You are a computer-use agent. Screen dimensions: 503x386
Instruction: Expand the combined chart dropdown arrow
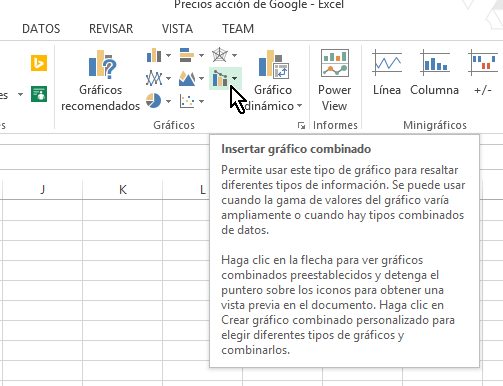[235, 79]
